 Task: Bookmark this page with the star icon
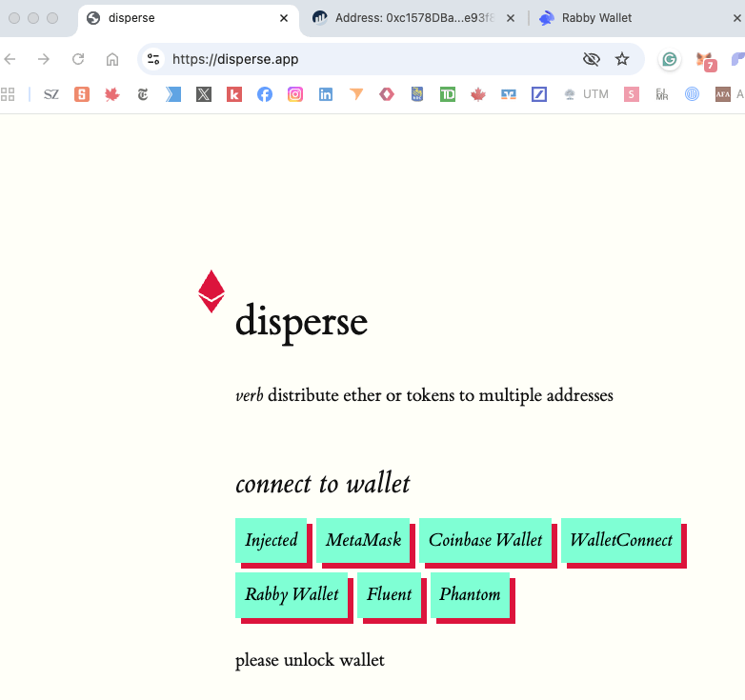pyautogui.click(x=622, y=59)
